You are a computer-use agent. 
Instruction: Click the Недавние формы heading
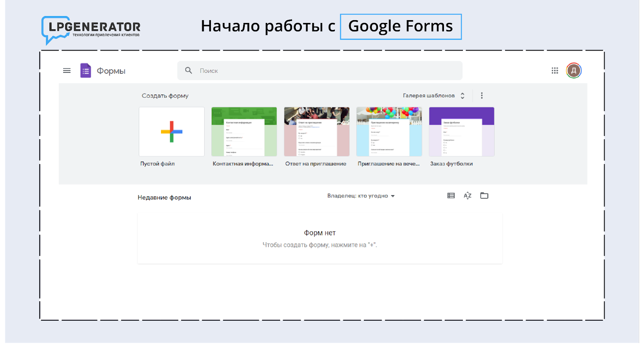point(164,197)
